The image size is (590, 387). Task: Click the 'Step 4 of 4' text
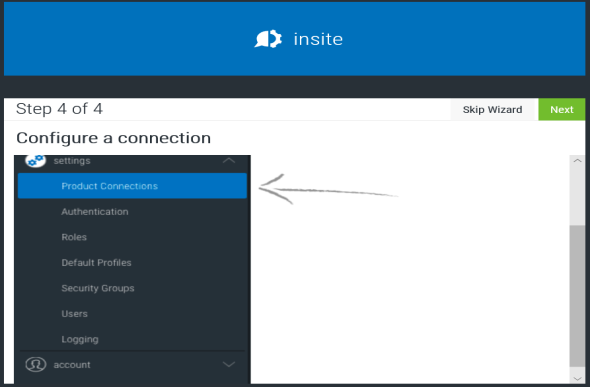59,109
